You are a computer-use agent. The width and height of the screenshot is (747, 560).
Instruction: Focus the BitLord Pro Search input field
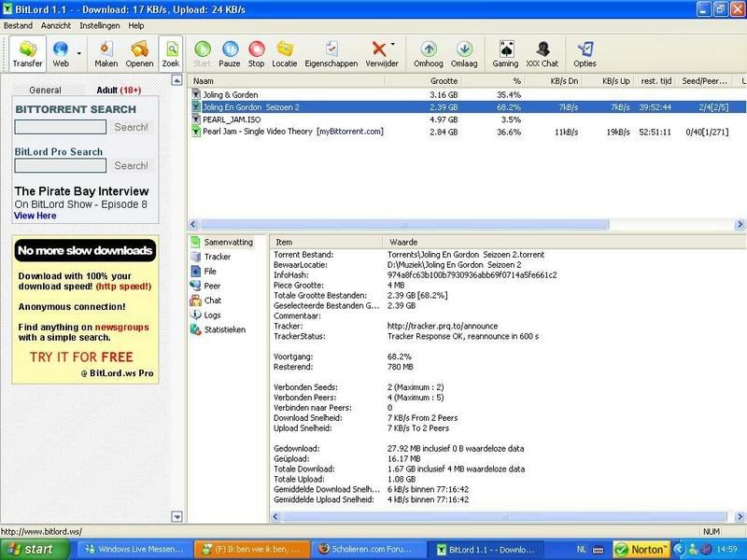(61, 166)
